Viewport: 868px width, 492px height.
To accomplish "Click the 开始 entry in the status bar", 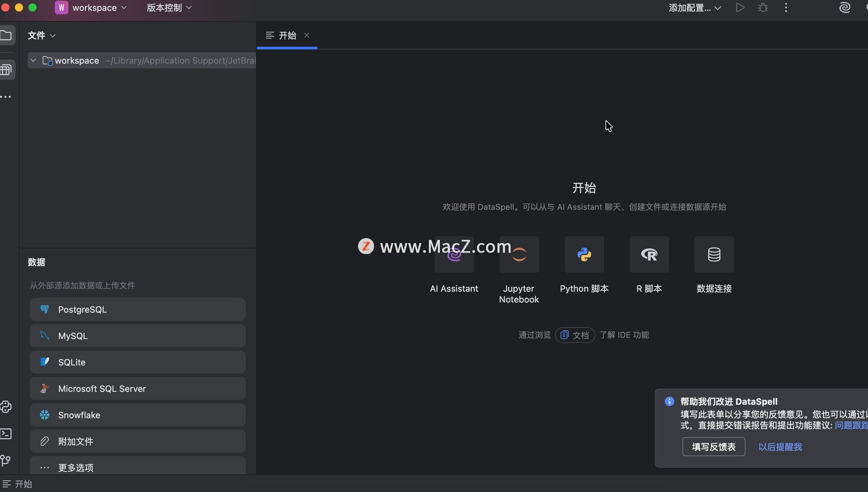I will click(18, 484).
